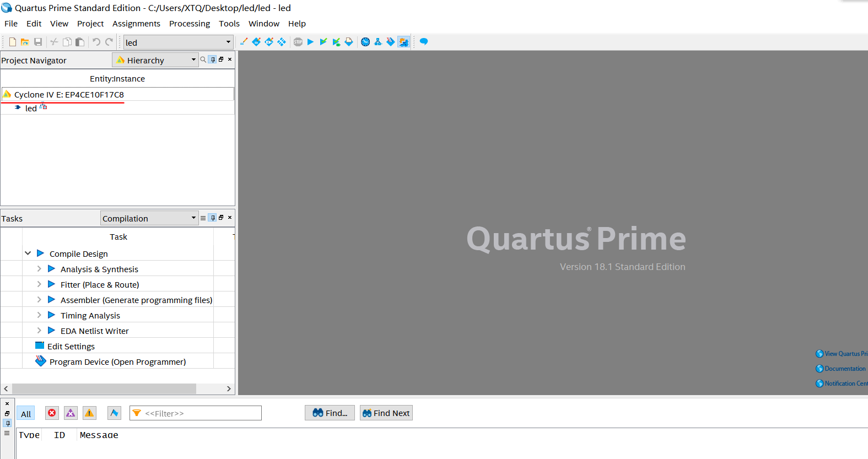Click the Save floppy disk icon
This screenshot has width=868, height=459.
pos(38,42)
